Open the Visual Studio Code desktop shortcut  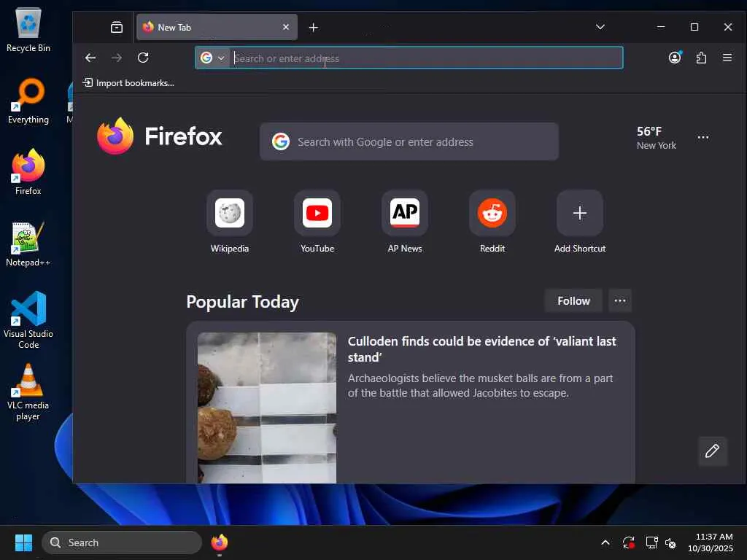[x=28, y=320]
